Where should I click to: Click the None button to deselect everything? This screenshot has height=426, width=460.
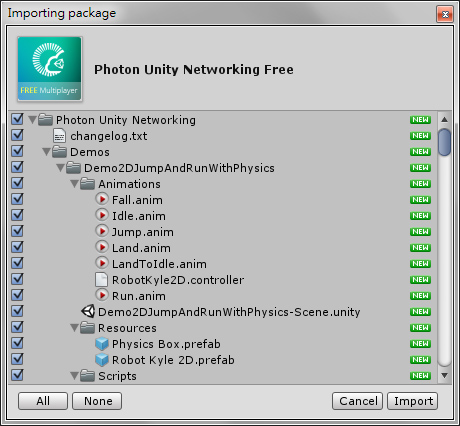point(97,401)
